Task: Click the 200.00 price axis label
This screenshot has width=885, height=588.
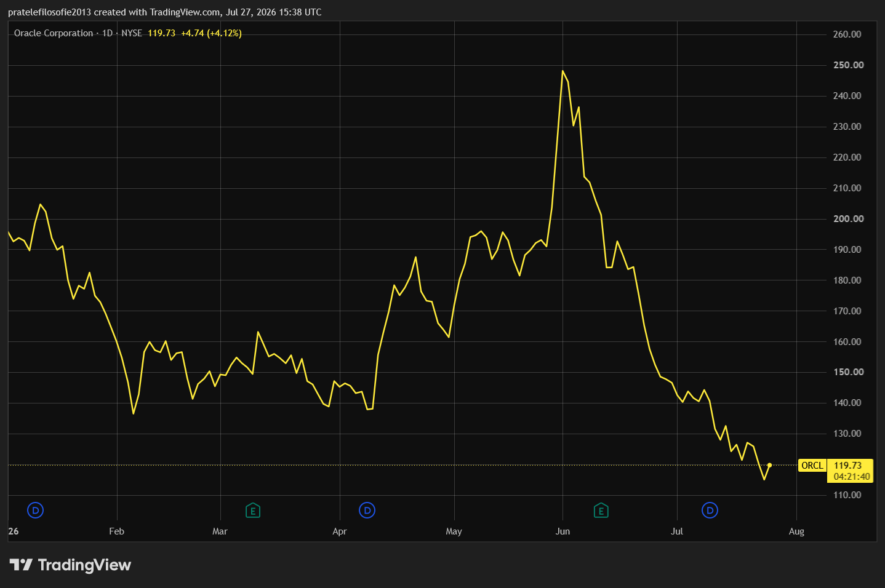Action: (x=848, y=218)
